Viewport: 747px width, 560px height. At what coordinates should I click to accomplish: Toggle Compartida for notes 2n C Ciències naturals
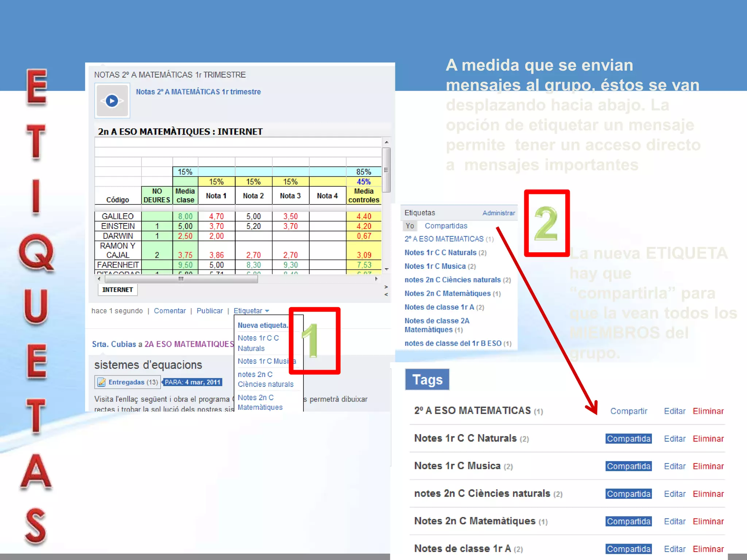tap(628, 494)
